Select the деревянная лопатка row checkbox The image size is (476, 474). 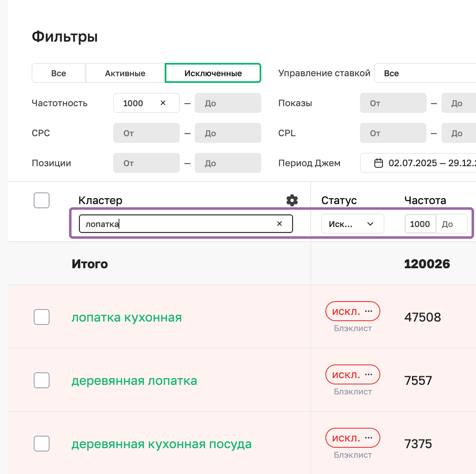point(42,381)
